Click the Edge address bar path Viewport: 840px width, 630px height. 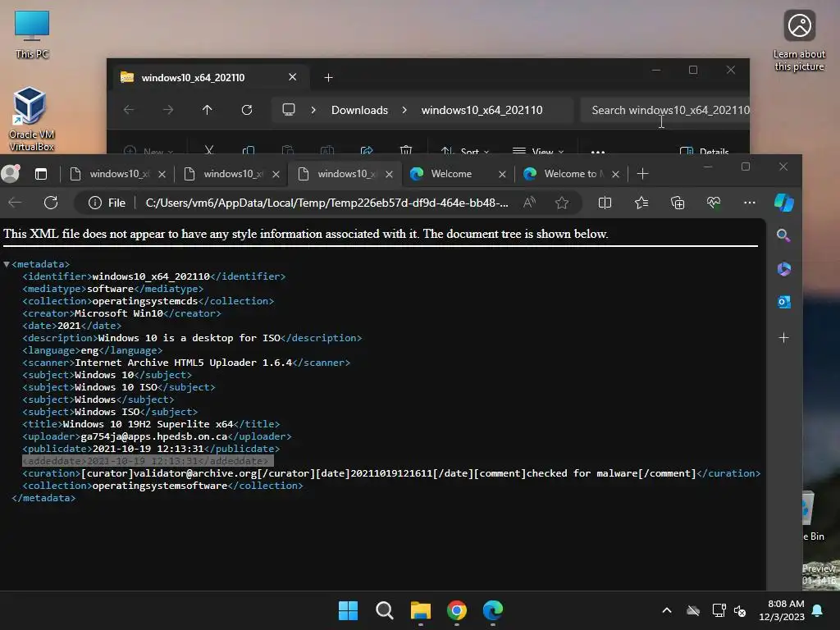[326, 203]
